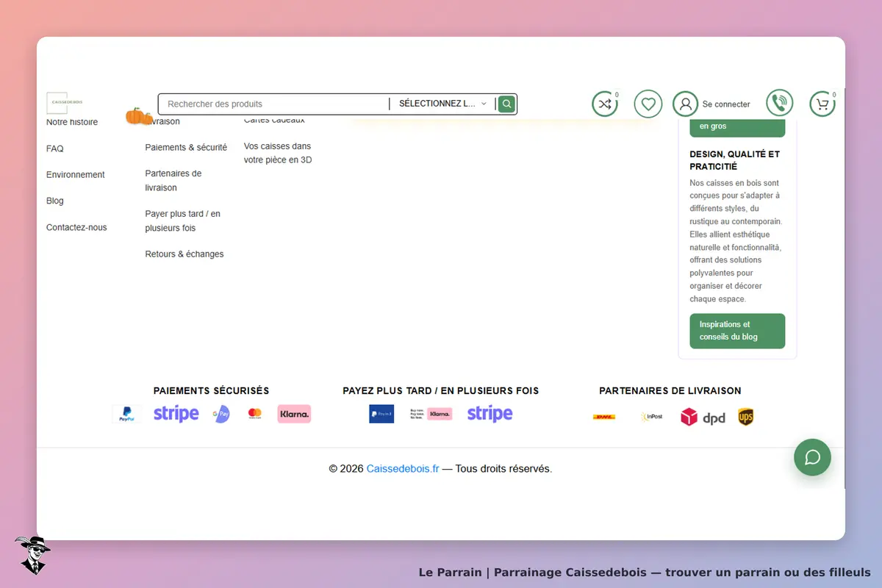882x588 pixels.
Task: Click the Inspirations et conseils du blog button
Action: coord(737,331)
